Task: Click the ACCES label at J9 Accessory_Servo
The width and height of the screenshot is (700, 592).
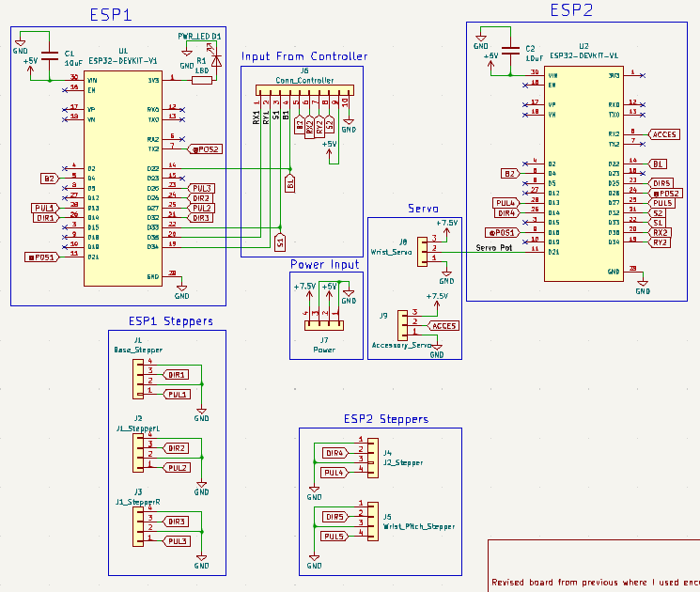Action: pos(443,326)
